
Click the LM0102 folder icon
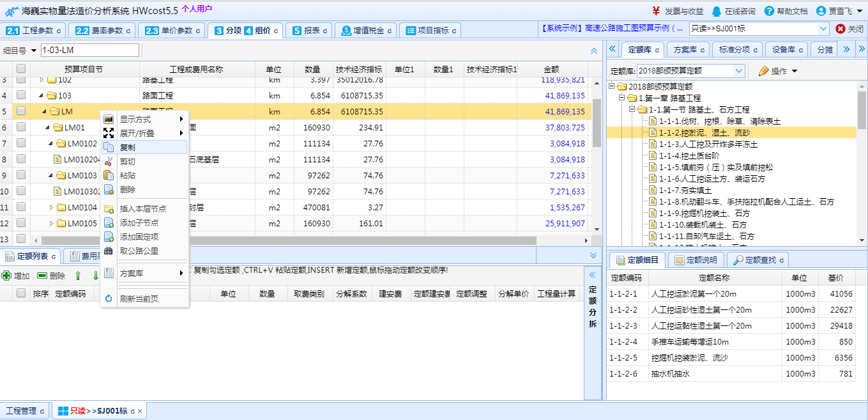61,143
